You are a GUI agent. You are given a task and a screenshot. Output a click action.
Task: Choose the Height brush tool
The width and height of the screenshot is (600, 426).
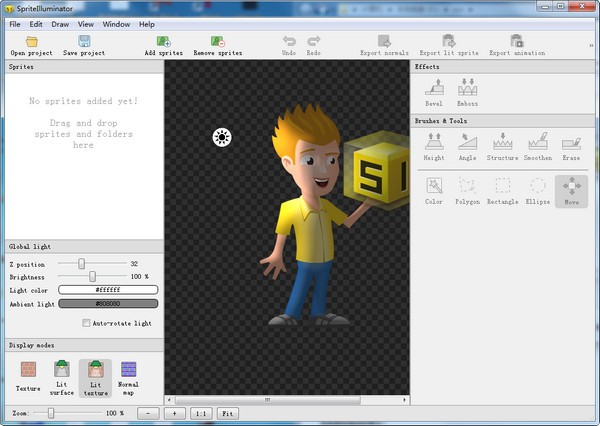point(434,144)
